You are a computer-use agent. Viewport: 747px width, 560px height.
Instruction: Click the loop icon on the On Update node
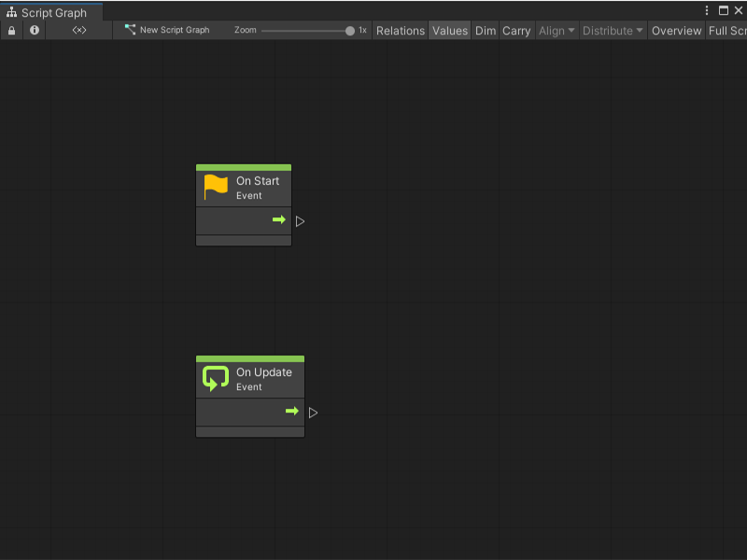(215, 378)
